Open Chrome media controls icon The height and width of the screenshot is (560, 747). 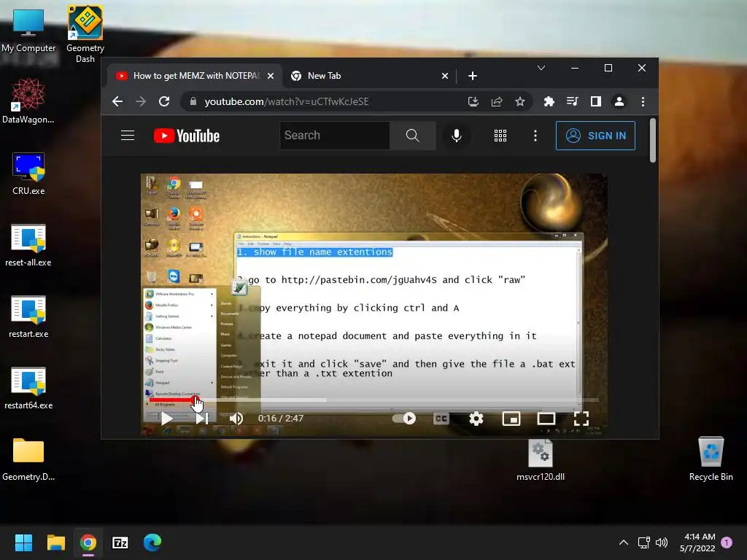(x=572, y=101)
